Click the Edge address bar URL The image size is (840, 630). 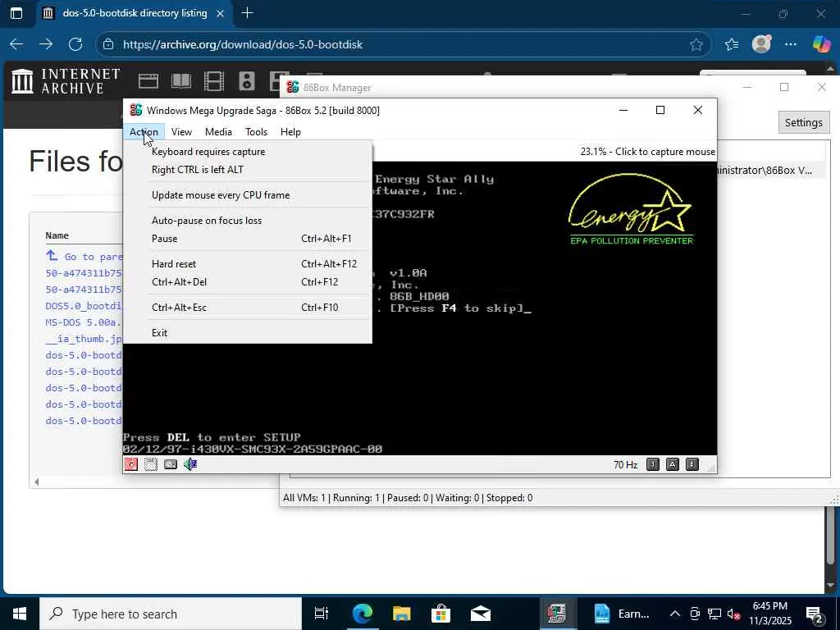[243, 44]
